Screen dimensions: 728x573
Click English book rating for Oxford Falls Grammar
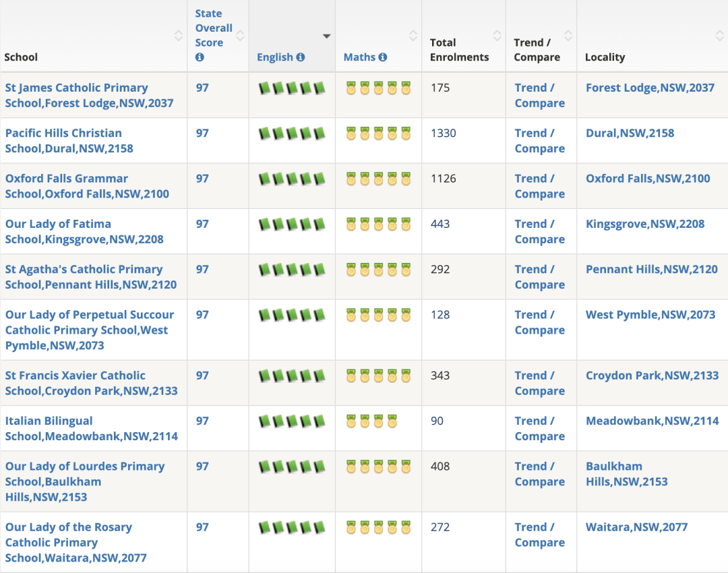coord(292,179)
